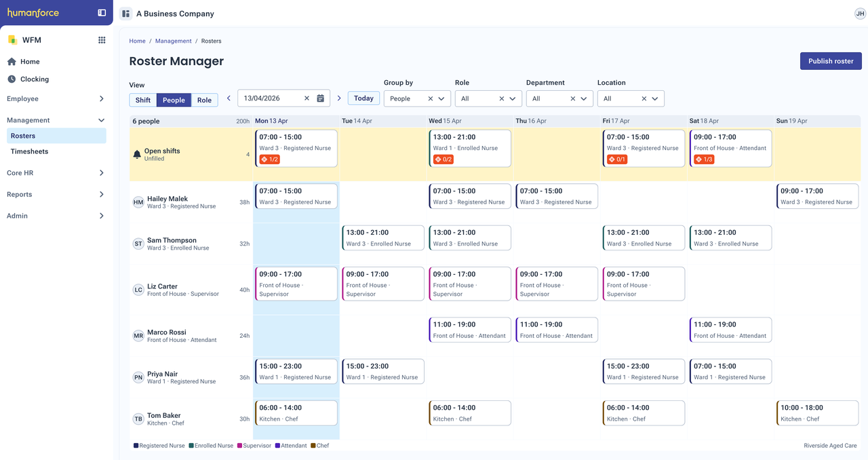868x460 pixels.
Task: Open Sam Thompson's Tuesday 13:00 - 21:00 shift
Action: tap(383, 238)
